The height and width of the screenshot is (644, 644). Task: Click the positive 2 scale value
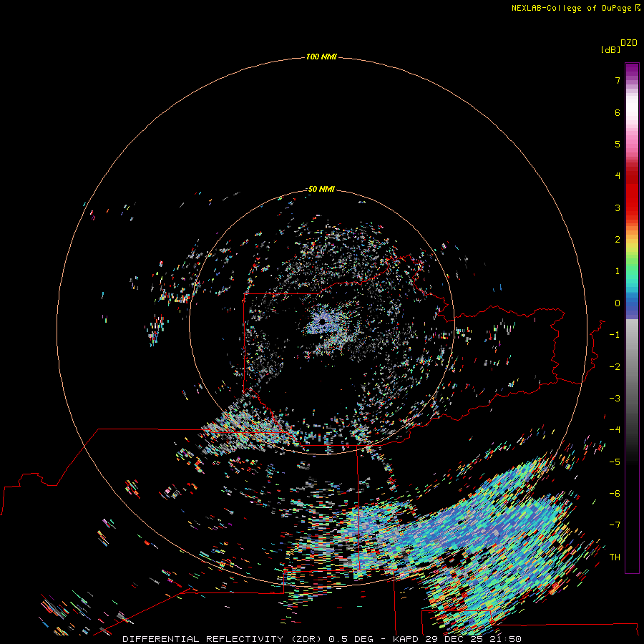click(x=618, y=240)
